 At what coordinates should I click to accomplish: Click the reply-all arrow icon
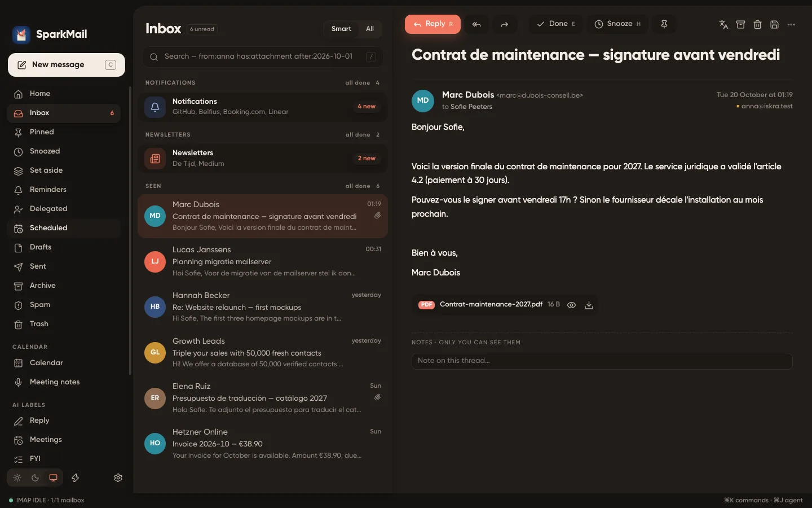click(x=476, y=24)
